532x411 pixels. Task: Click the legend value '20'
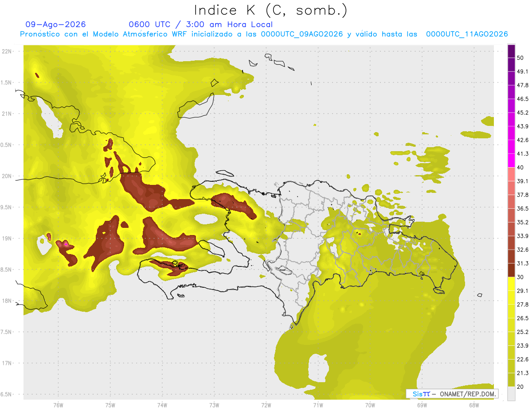tap(520, 387)
